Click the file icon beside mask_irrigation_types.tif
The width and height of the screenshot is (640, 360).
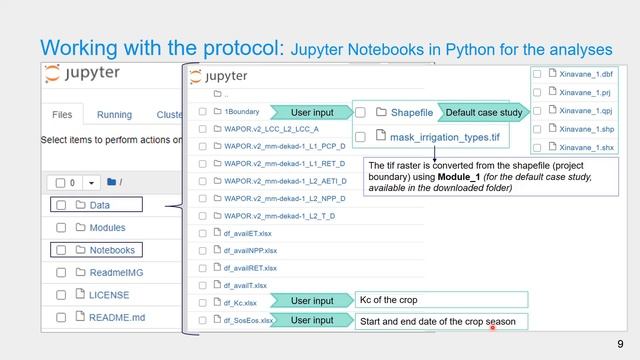pos(380,135)
